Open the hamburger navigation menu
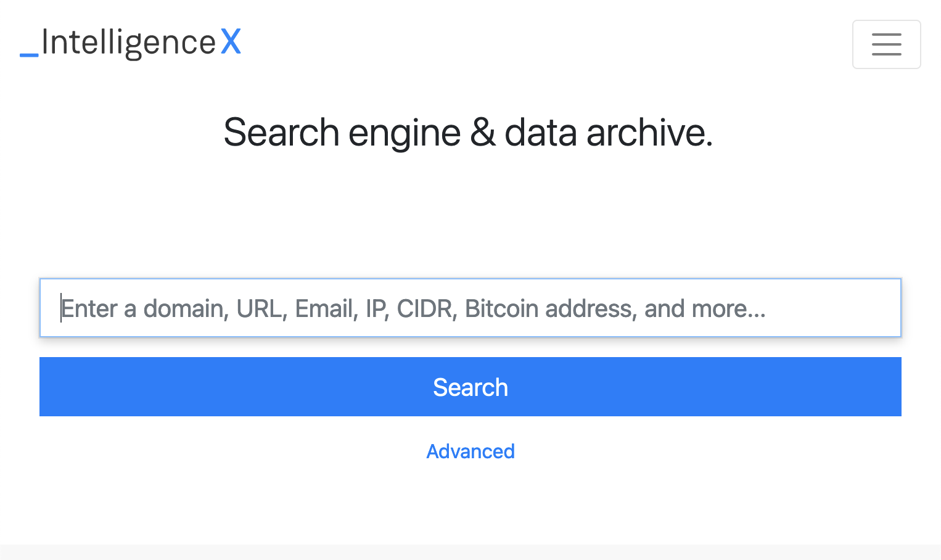 (886, 44)
